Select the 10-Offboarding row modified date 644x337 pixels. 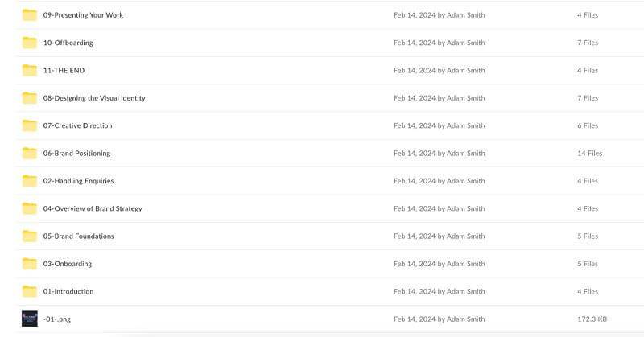(439, 43)
